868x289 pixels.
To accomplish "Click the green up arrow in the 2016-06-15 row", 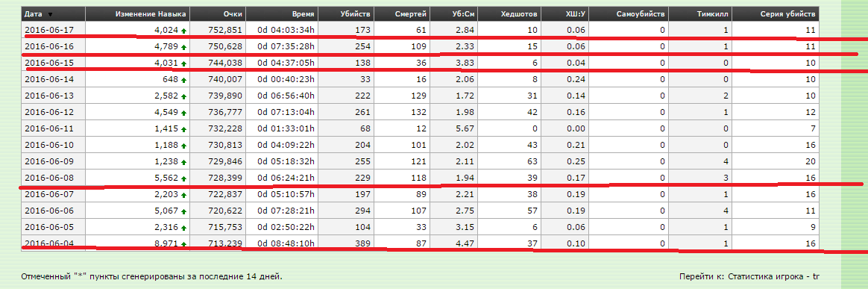I will 183,63.
